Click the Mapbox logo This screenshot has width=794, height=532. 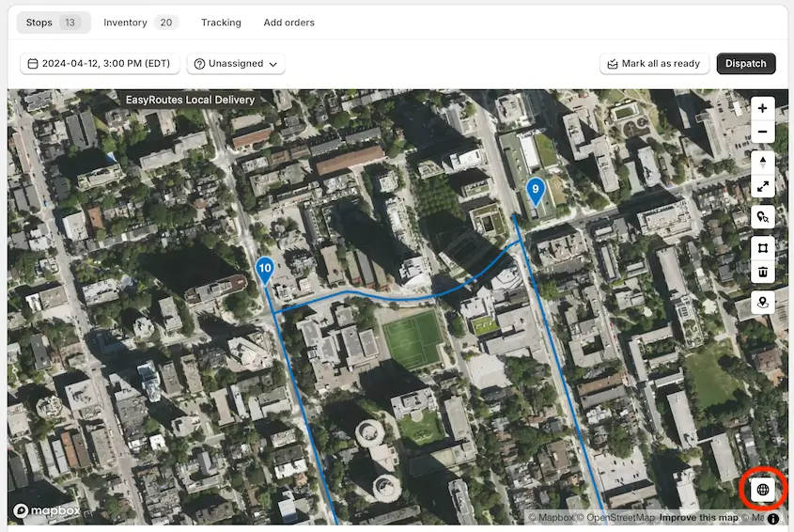click(x=47, y=510)
